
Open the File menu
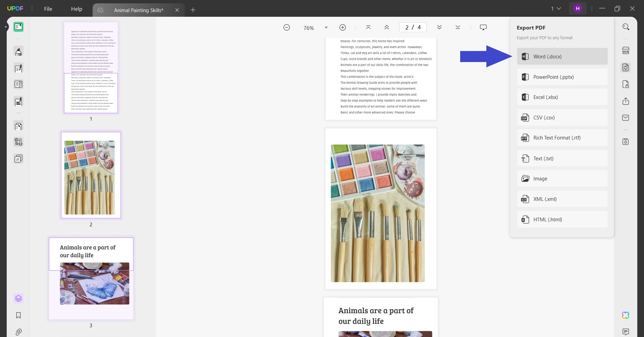pyautogui.click(x=48, y=9)
